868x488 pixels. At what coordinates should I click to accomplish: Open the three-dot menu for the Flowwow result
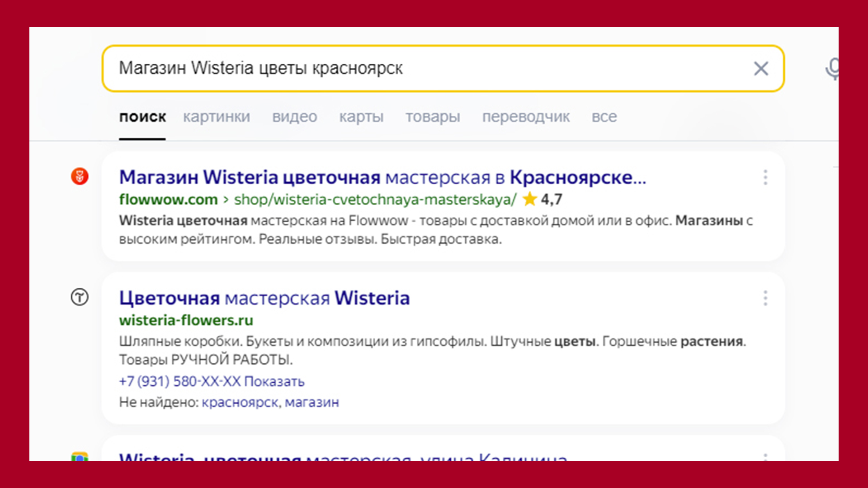click(x=765, y=178)
